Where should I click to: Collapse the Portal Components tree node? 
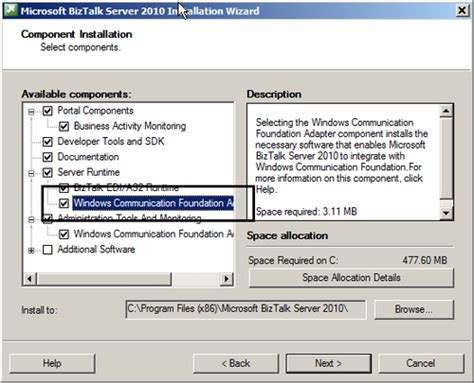point(31,111)
